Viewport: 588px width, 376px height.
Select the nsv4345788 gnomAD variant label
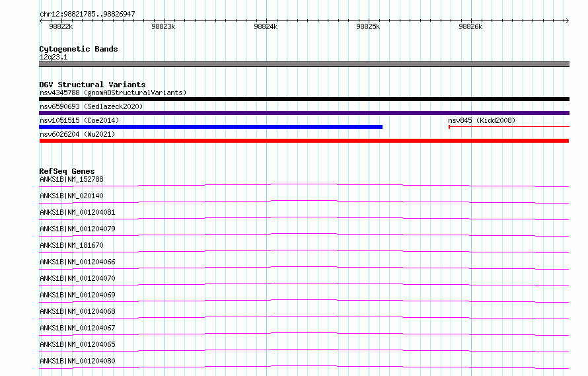pos(113,93)
